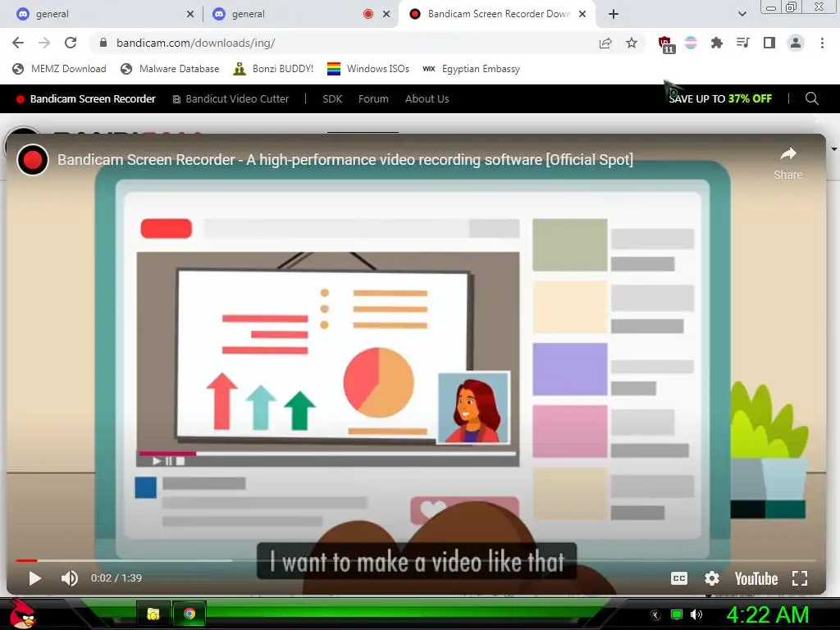Open the About Us nav link
Screen dimensions: 840x630
click(x=427, y=98)
